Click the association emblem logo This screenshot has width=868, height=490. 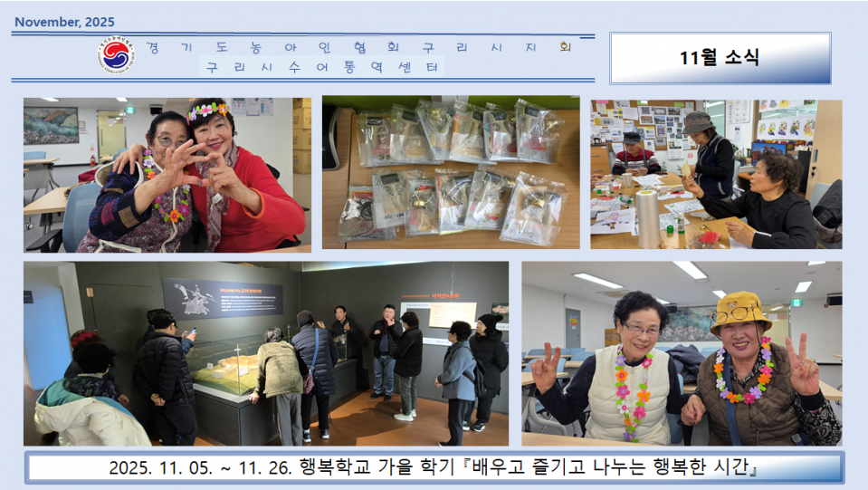[116, 56]
